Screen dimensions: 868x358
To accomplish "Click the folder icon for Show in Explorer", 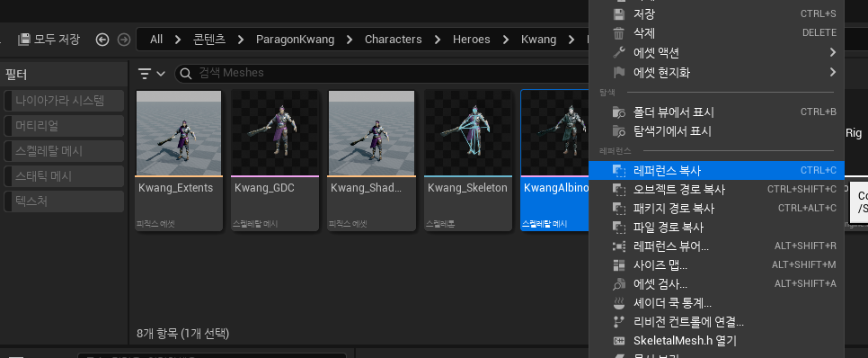I will (x=619, y=131).
